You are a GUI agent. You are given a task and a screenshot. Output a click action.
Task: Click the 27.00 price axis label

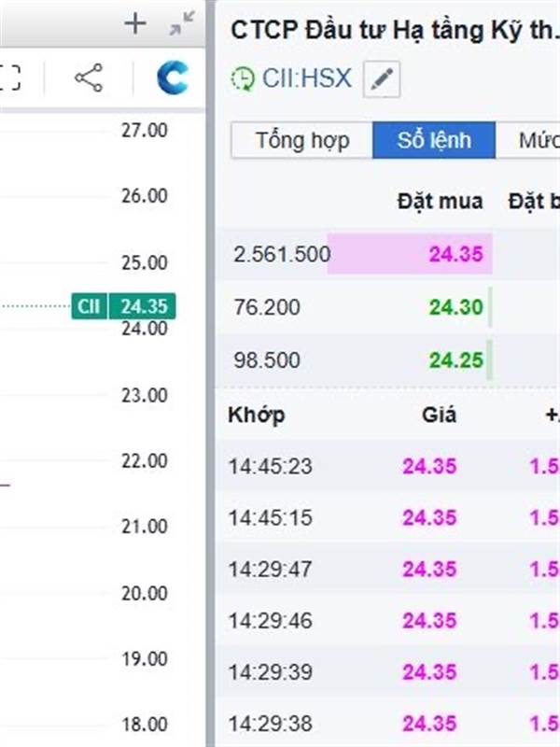point(145,130)
